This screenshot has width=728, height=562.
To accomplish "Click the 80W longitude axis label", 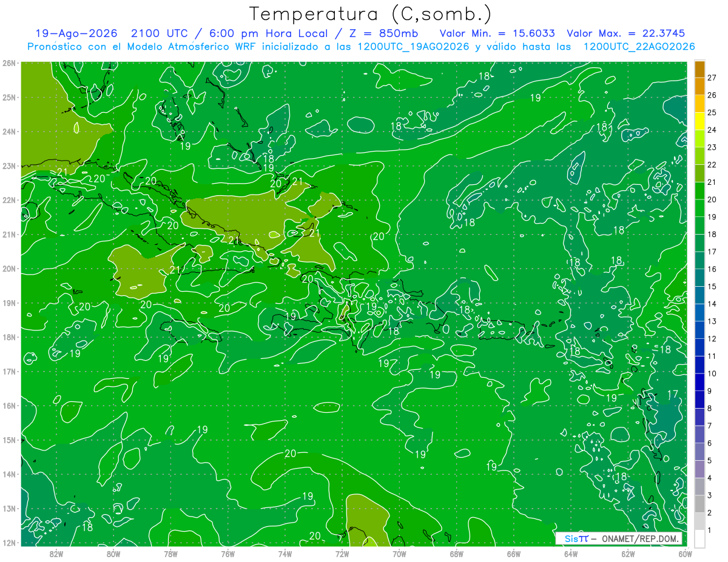I will click(x=113, y=554).
